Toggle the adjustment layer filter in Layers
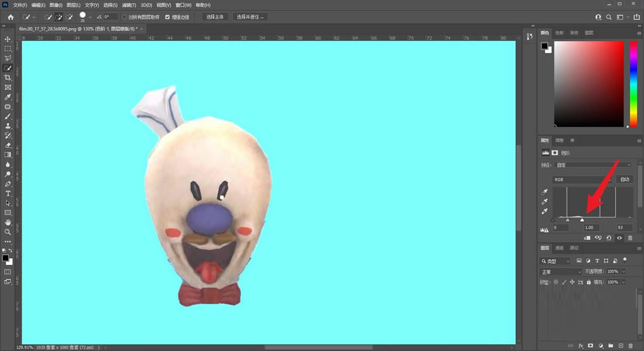Screen dimensions: 644x351 coord(588,261)
